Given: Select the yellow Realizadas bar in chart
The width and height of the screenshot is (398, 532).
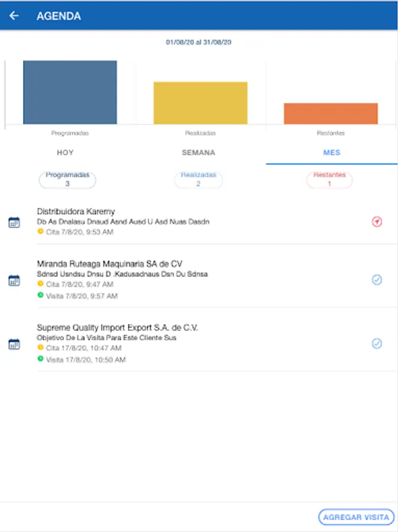Looking at the screenshot, I should (x=200, y=103).
